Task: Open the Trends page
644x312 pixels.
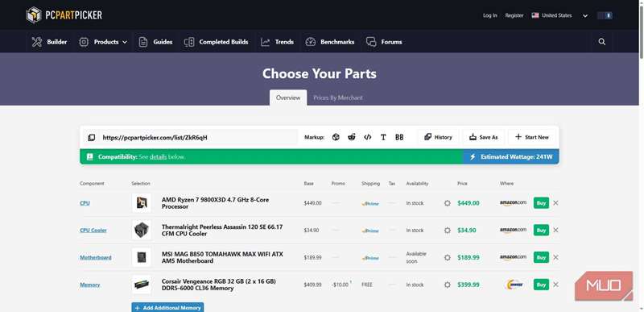Action: pyautogui.click(x=277, y=42)
